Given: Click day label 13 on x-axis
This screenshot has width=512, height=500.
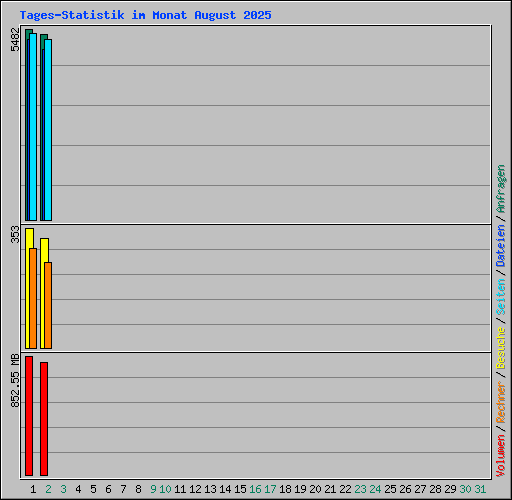Looking at the screenshot, I should pyautogui.click(x=210, y=489).
